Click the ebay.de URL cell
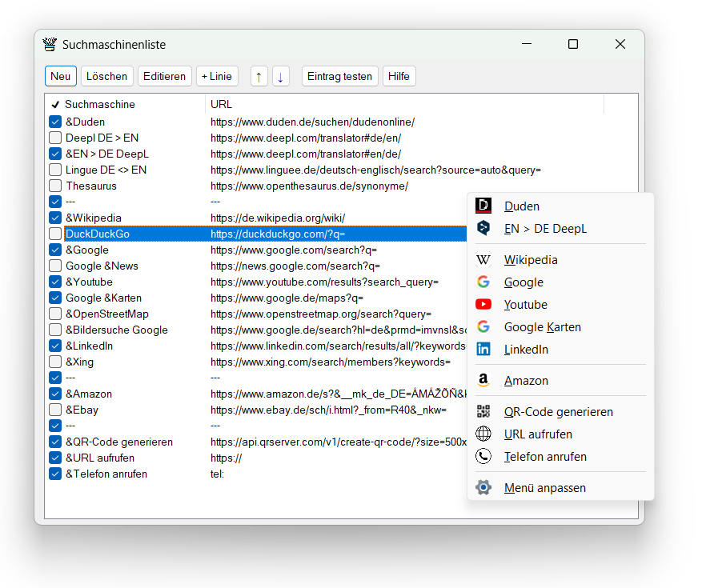The height and width of the screenshot is (588, 702). 329,410
